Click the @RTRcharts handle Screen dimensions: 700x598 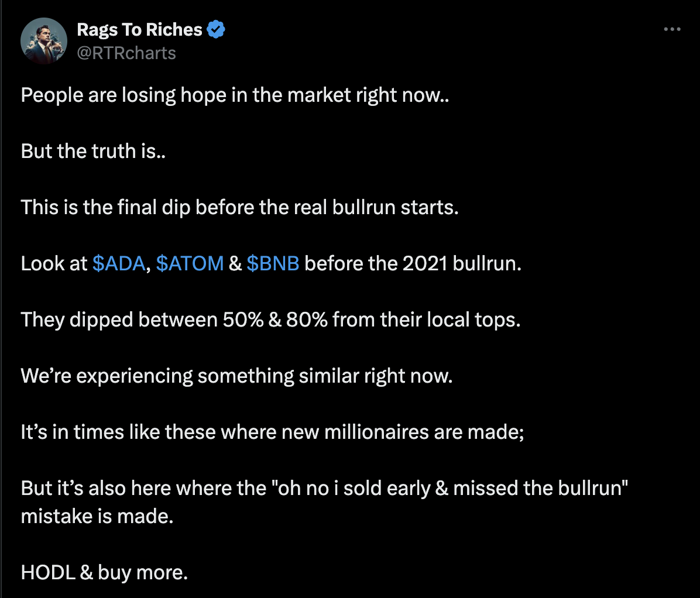click(x=128, y=53)
